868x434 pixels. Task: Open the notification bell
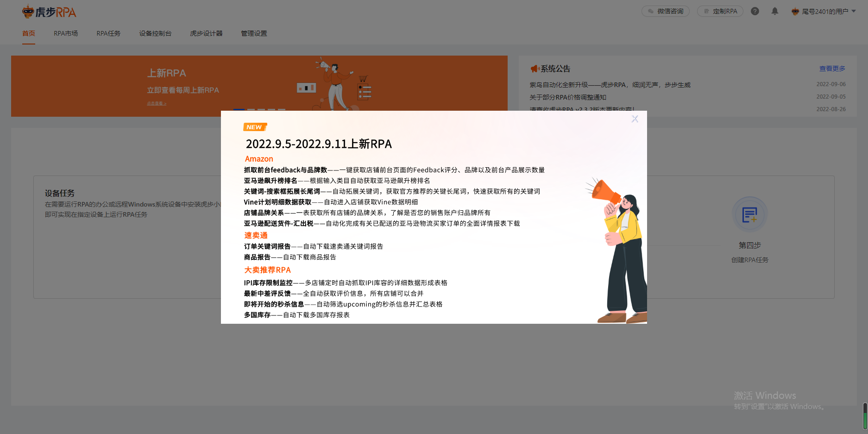[x=775, y=11]
